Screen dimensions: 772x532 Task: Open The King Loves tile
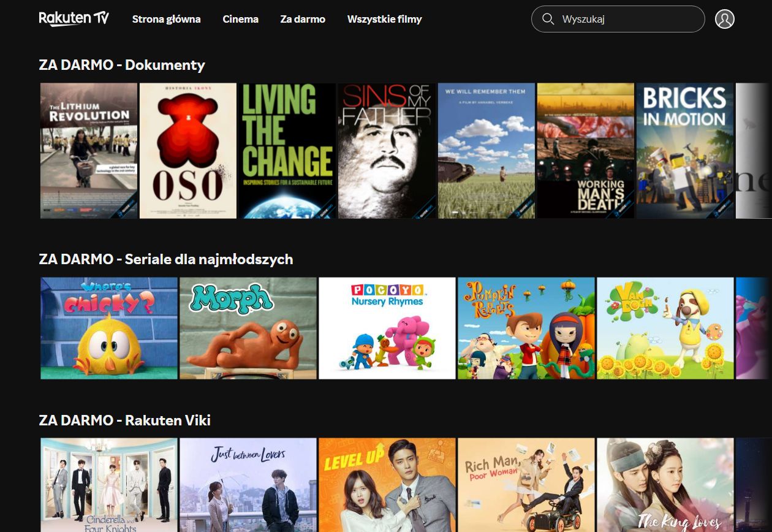pos(665,485)
